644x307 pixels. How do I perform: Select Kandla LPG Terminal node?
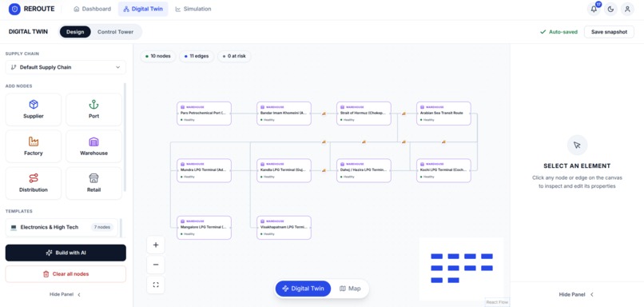click(284, 170)
